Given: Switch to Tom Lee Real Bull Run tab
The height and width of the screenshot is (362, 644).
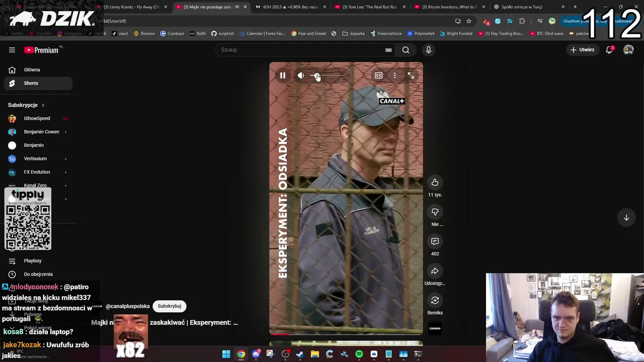Looking at the screenshot, I should 370,7.
